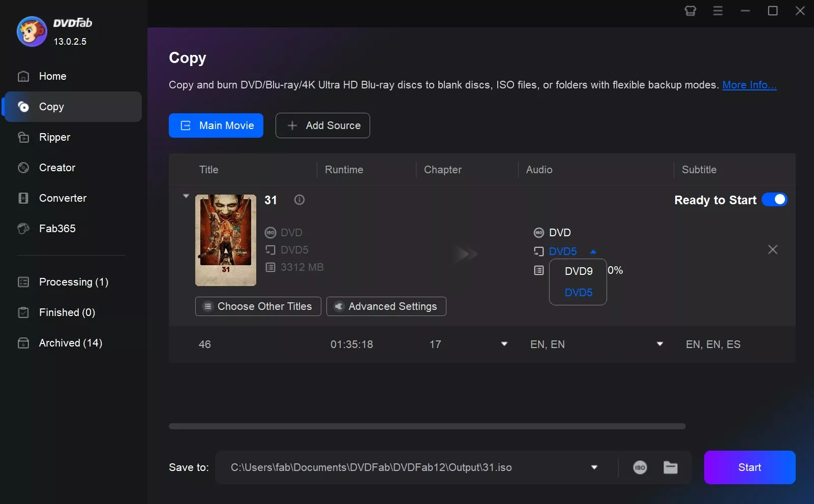
Task: Click the skin/theme shirt icon in title bar
Action: click(x=690, y=11)
